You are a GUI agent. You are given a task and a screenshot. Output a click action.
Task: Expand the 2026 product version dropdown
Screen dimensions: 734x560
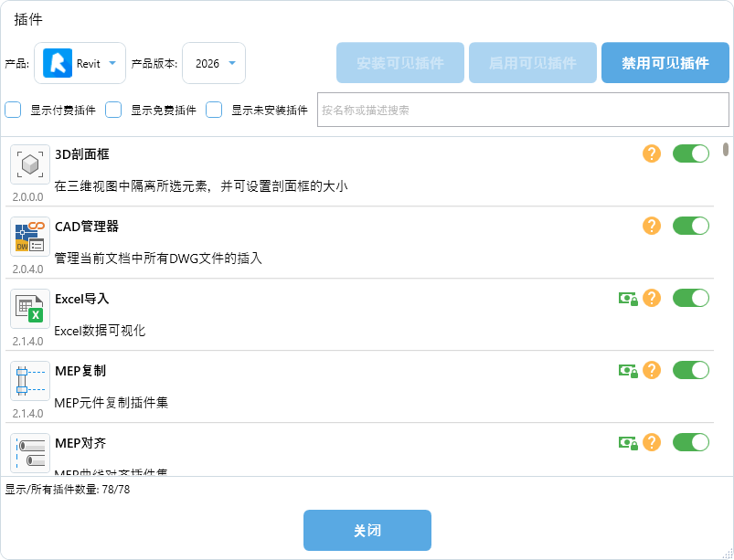point(214,63)
